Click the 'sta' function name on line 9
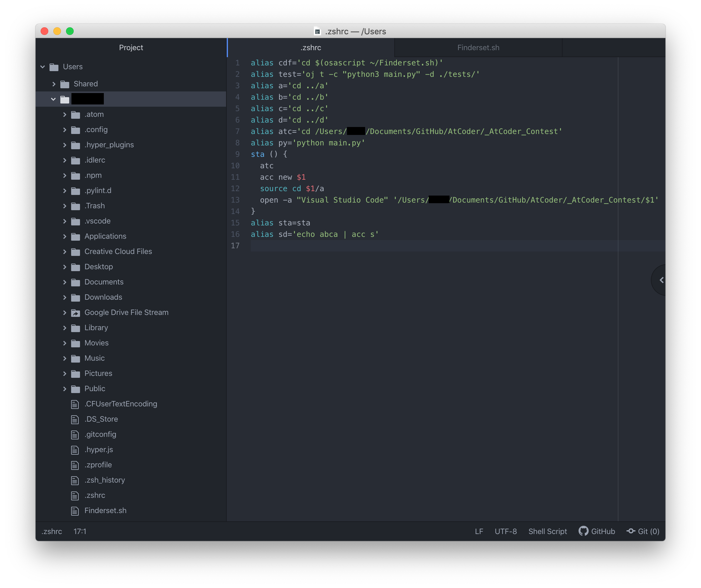701x588 pixels. tap(257, 154)
